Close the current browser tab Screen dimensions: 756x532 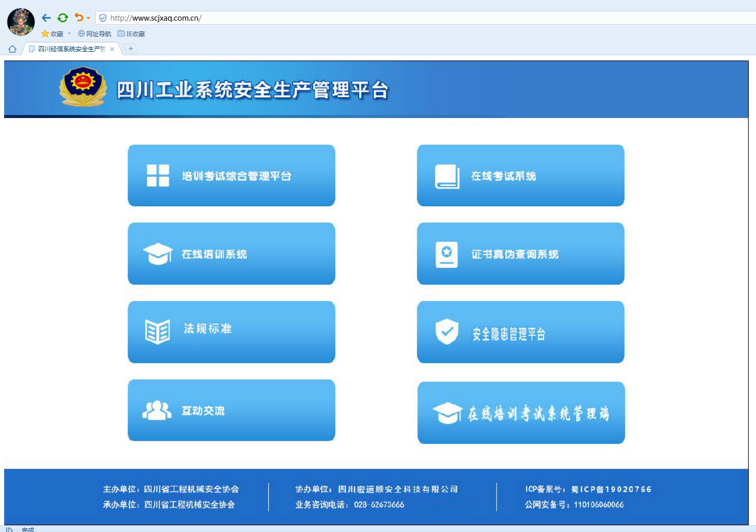pyautogui.click(x=112, y=49)
